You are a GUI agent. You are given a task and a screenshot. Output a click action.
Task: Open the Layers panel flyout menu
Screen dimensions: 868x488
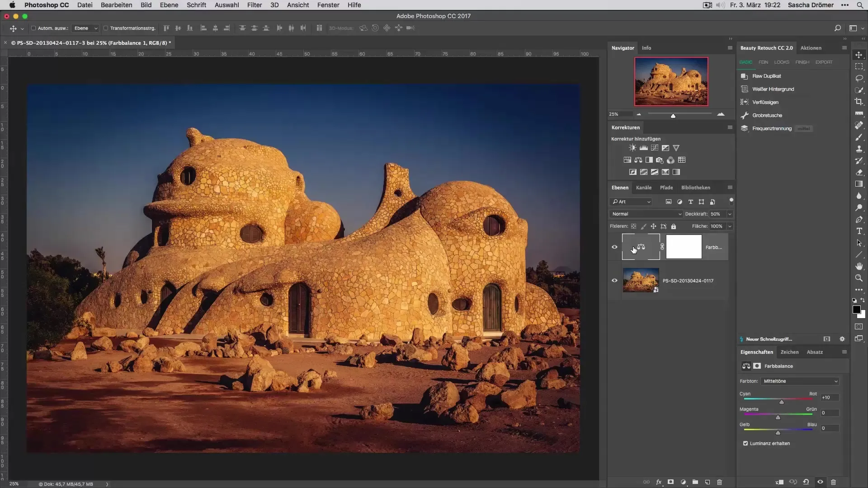click(730, 188)
